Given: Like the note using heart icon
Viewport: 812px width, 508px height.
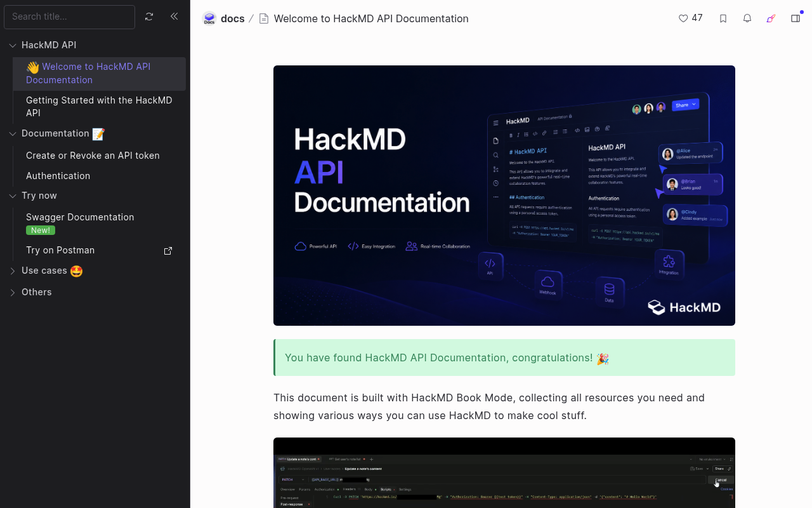Looking at the screenshot, I should pyautogui.click(x=683, y=18).
